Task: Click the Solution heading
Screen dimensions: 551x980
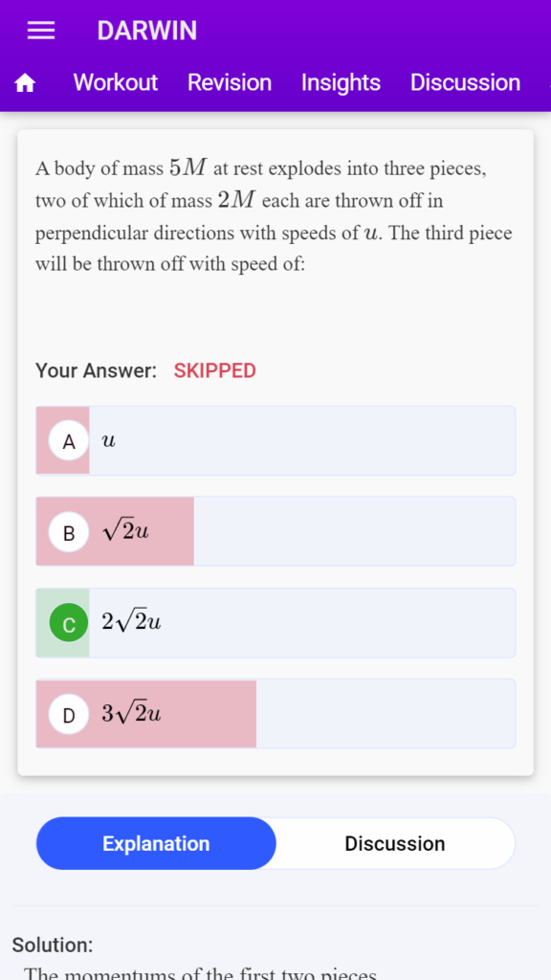Action: coord(53,945)
